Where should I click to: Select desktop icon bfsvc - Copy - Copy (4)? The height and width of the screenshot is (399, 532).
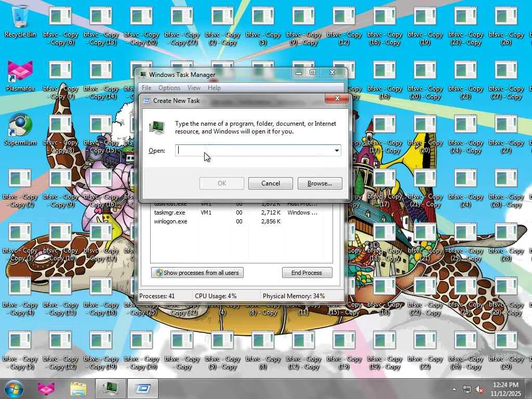20,296
